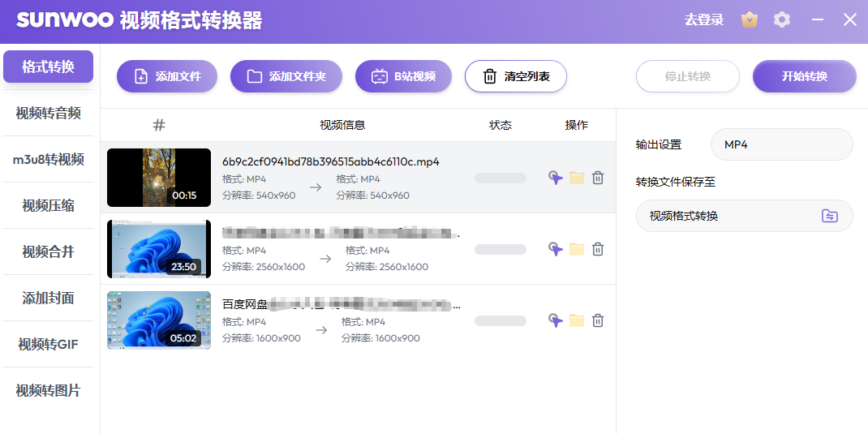Image resolution: width=868 pixels, height=434 pixels.
Task: Click the 清空列表 button
Action: click(515, 76)
